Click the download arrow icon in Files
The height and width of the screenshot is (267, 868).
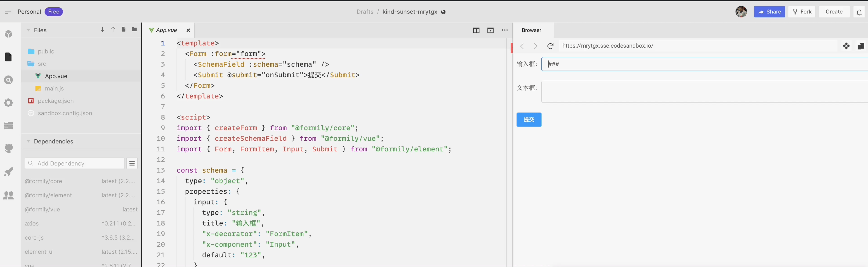point(102,30)
